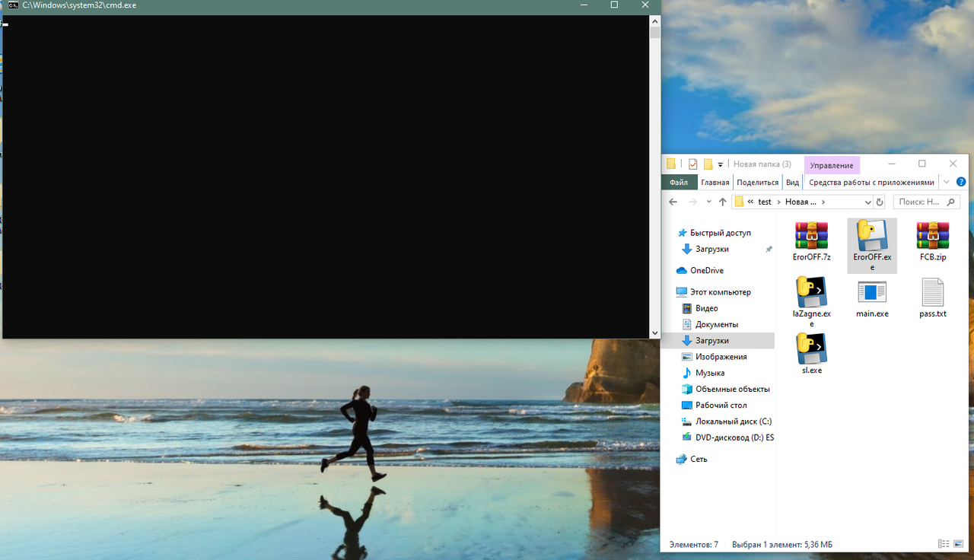Click the Explorer Back arrow
The image size is (974, 560).
673,202
